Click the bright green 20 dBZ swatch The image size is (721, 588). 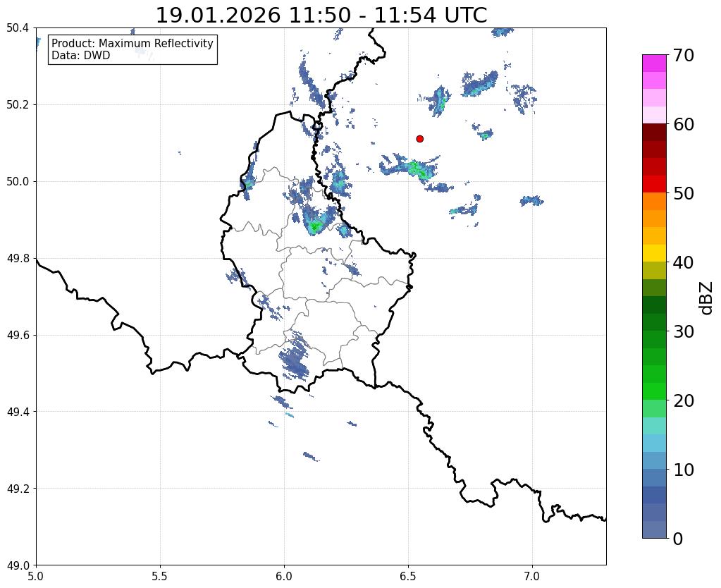click(x=654, y=391)
